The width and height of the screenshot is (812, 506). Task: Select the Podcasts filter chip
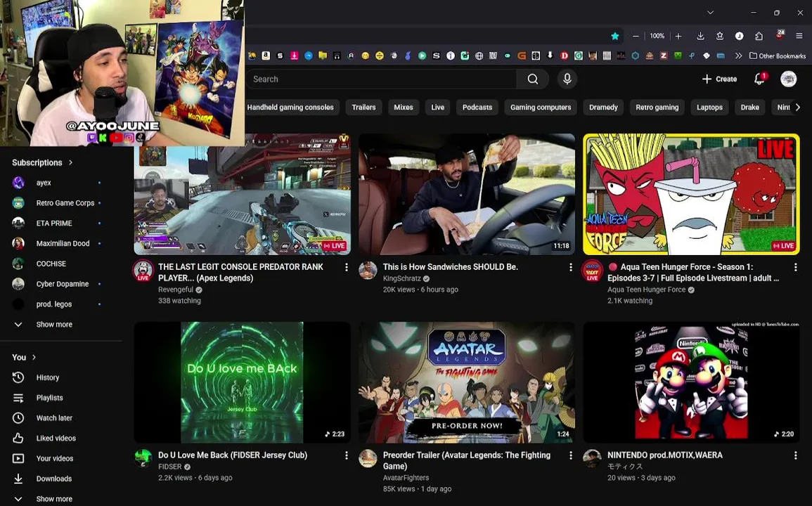(x=477, y=108)
